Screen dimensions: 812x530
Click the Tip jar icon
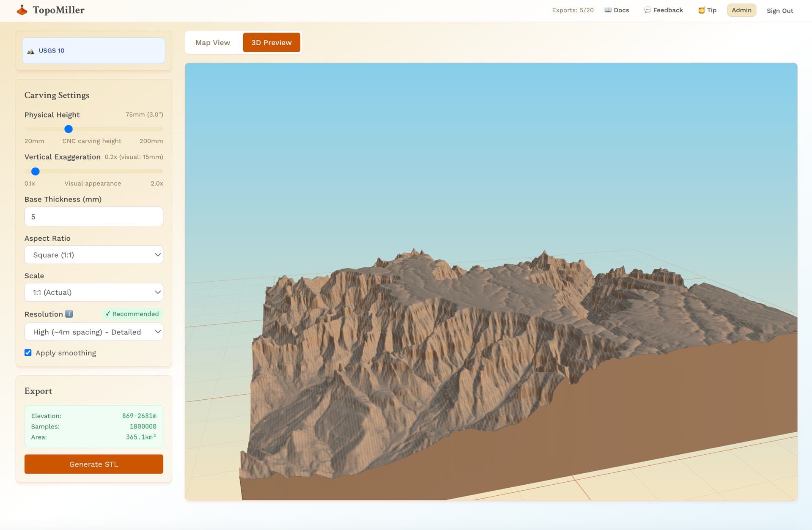click(x=701, y=10)
